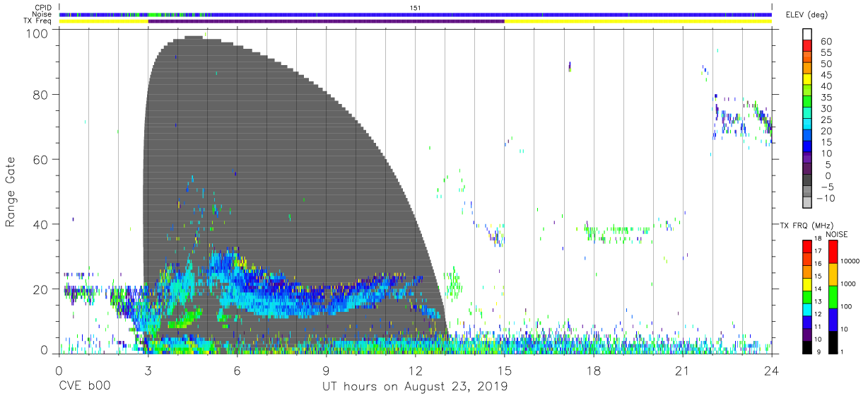The width and height of the screenshot is (868, 401).
Task: Click the Noise strip beneath the CPID row
Action: pos(416,14)
